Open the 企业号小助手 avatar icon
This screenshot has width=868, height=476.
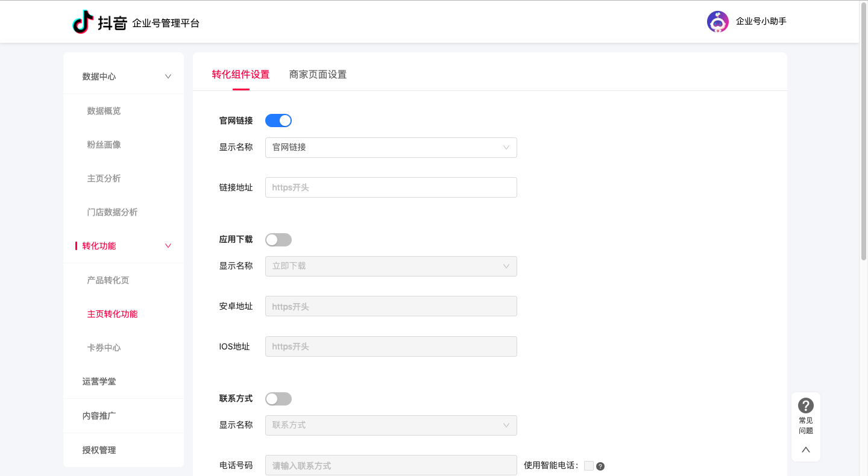tap(717, 21)
